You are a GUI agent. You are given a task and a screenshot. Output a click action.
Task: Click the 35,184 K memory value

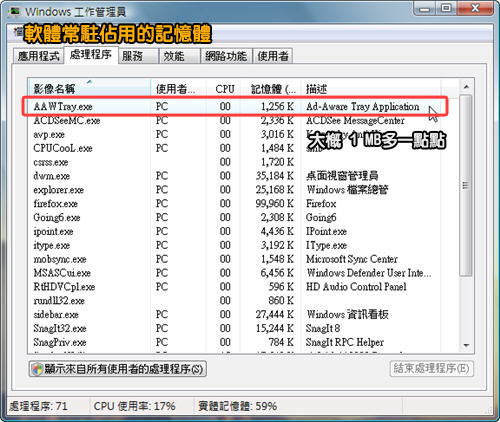275,176
